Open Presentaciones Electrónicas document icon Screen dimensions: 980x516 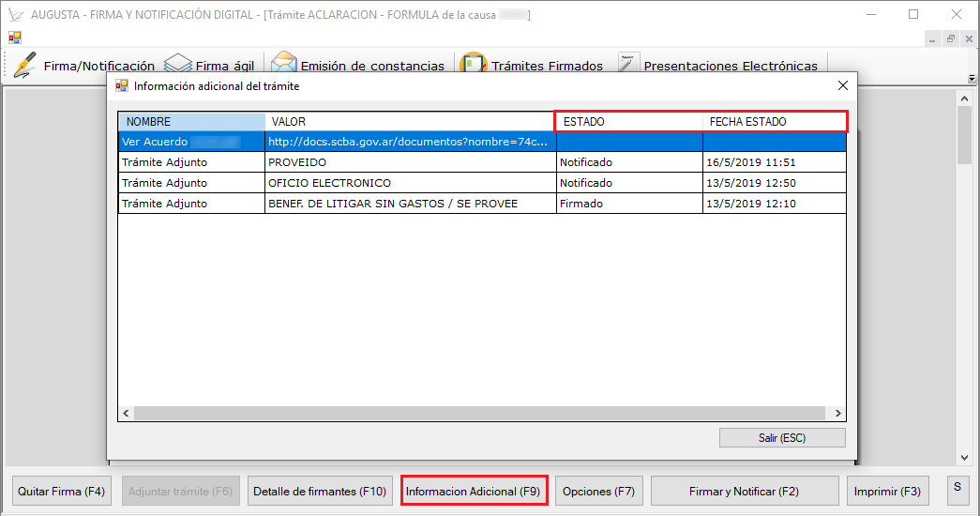pos(628,64)
